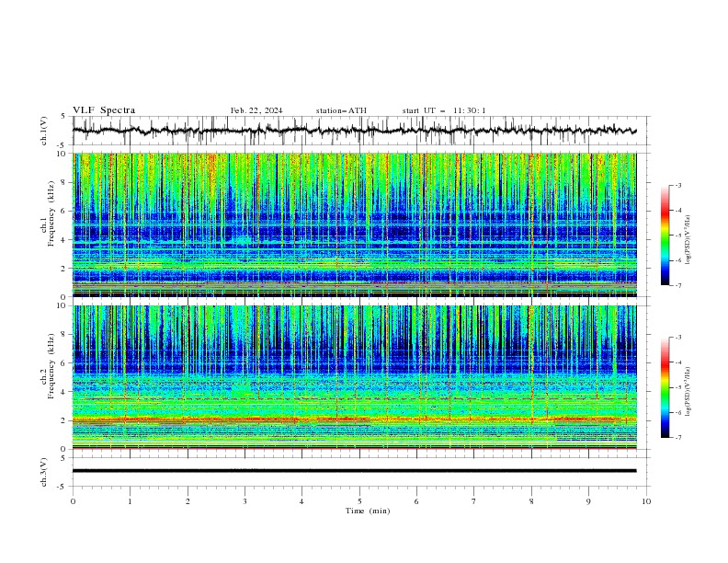Viewport: 728px width, 563px height.
Task: Click the ch.3 flat black trace
Action: tap(355, 471)
